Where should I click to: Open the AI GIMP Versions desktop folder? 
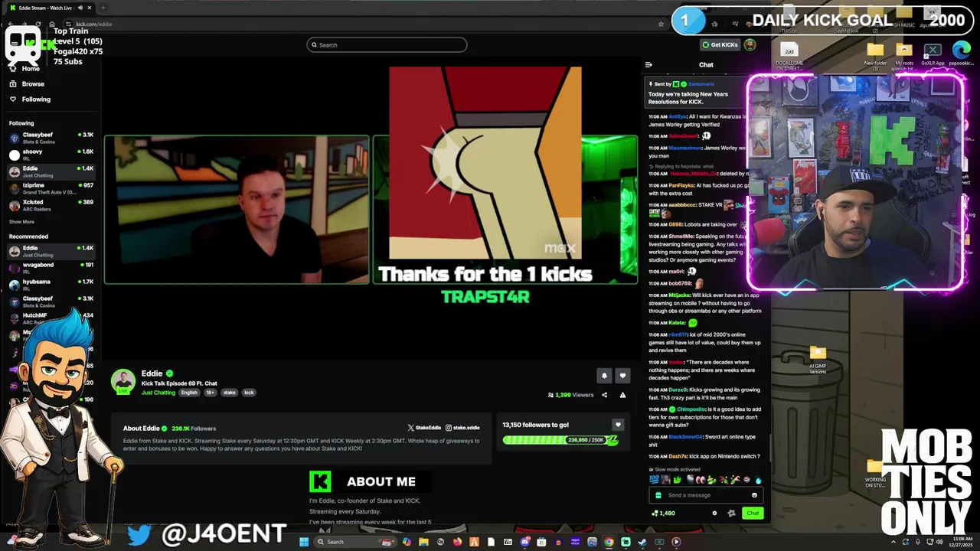[818, 358]
